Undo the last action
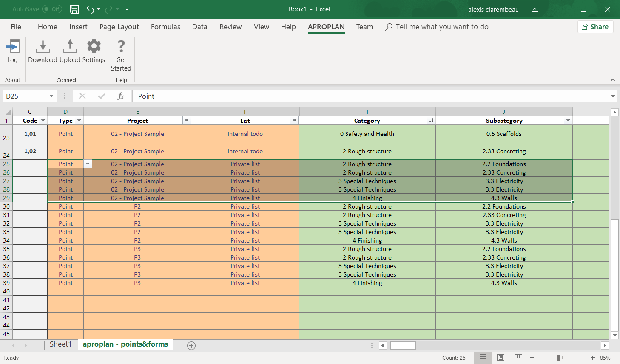 pyautogui.click(x=90, y=9)
